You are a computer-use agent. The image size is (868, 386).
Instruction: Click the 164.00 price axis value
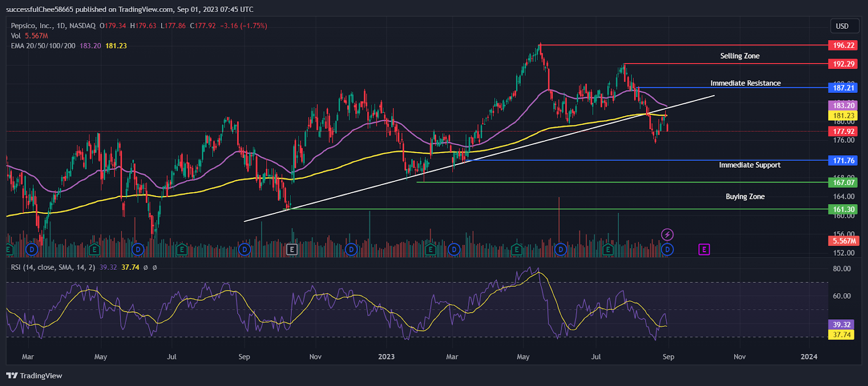click(x=844, y=197)
